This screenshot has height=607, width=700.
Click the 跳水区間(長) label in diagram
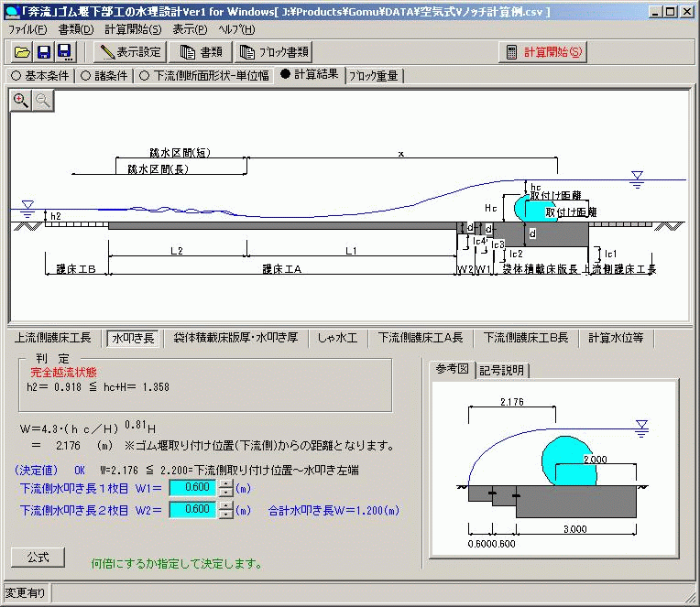click(158, 169)
